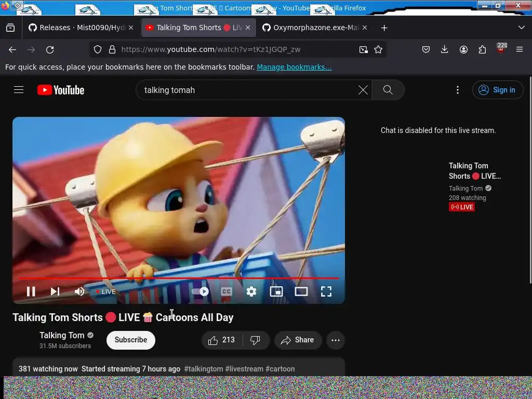
Task: Open video settings gear
Action: pyautogui.click(x=251, y=291)
